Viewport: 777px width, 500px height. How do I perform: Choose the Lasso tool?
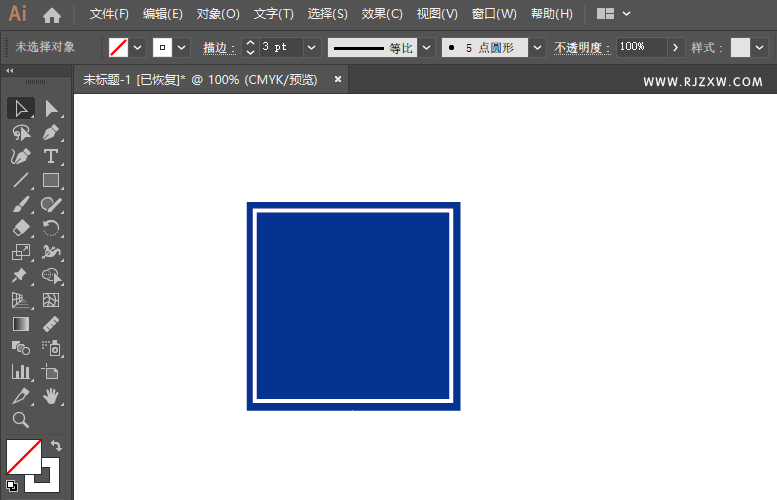[x=21, y=133]
